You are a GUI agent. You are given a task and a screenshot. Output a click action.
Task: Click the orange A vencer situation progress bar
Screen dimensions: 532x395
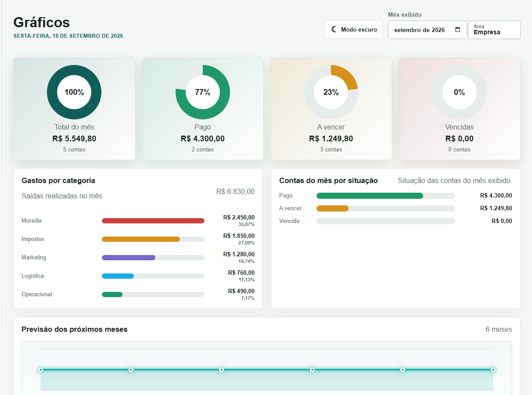[332, 208]
